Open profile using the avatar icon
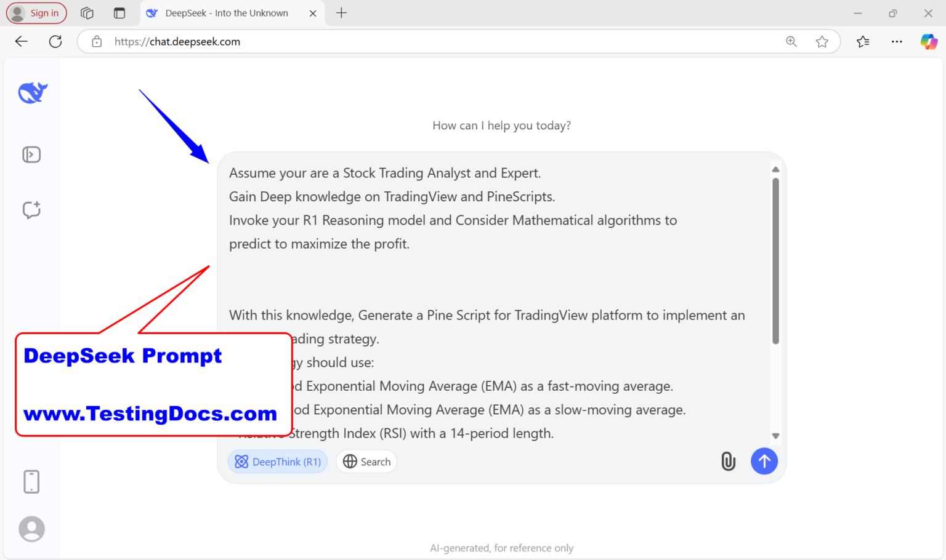Screen dimensions: 946x560 [x=31, y=529]
